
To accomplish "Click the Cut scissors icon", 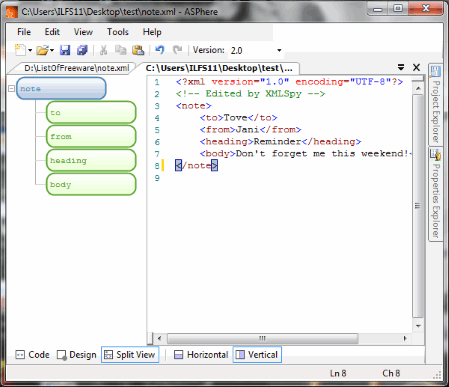I will (104, 50).
